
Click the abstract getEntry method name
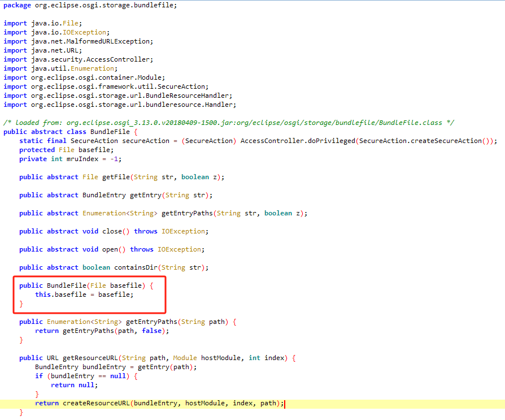[146, 194]
